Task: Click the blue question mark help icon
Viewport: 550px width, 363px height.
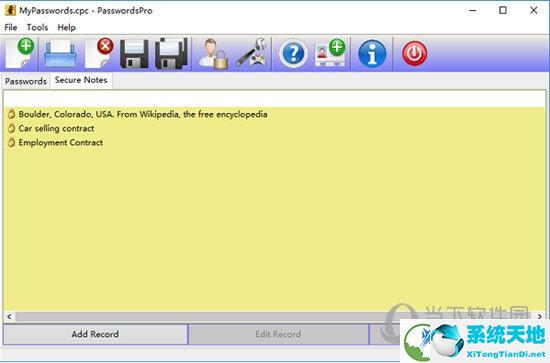Action: [x=294, y=54]
